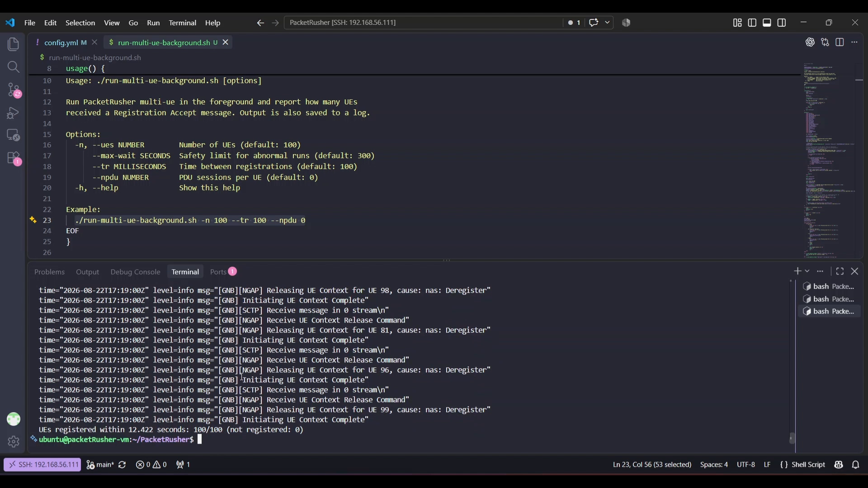Switch to the Output panel tab
Screen dimensions: 868x488
pyautogui.click(x=87, y=272)
